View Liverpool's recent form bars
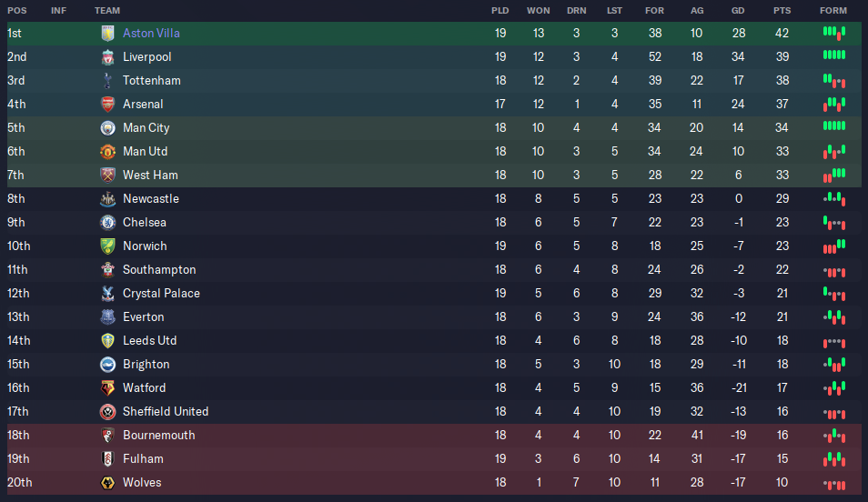Viewport: 868px width, 502px height. point(834,55)
